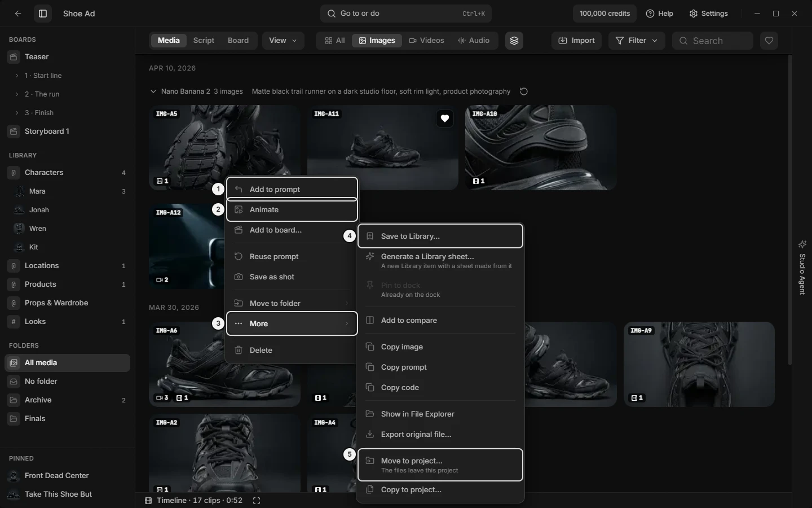Go back with the arrow icon
The width and height of the screenshot is (812, 508).
point(18,14)
